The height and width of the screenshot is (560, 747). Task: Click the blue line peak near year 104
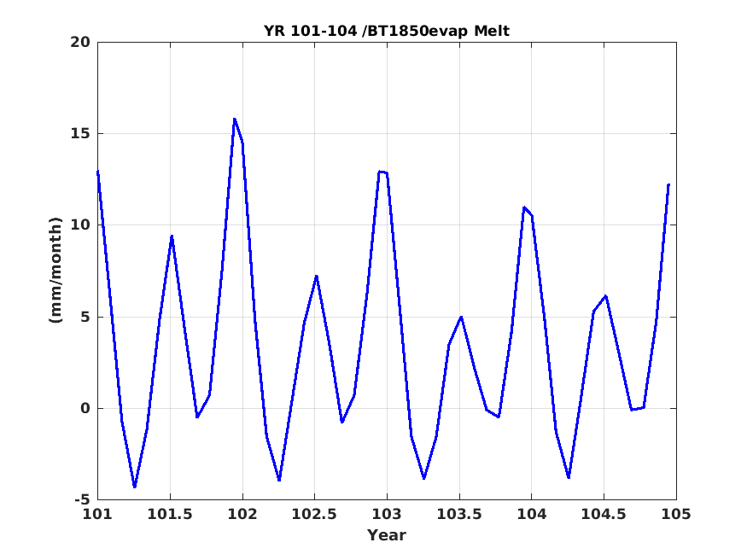click(524, 207)
